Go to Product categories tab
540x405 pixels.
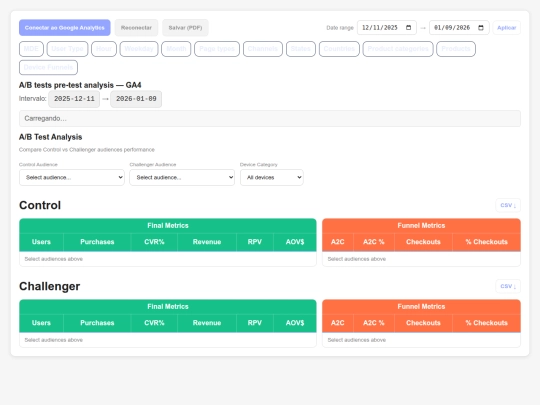click(398, 49)
